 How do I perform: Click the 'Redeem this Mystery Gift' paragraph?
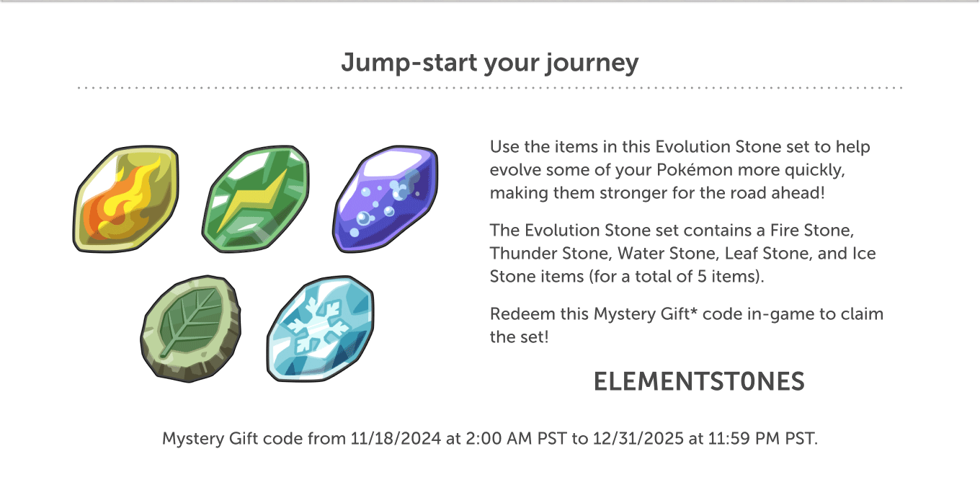[687, 325]
